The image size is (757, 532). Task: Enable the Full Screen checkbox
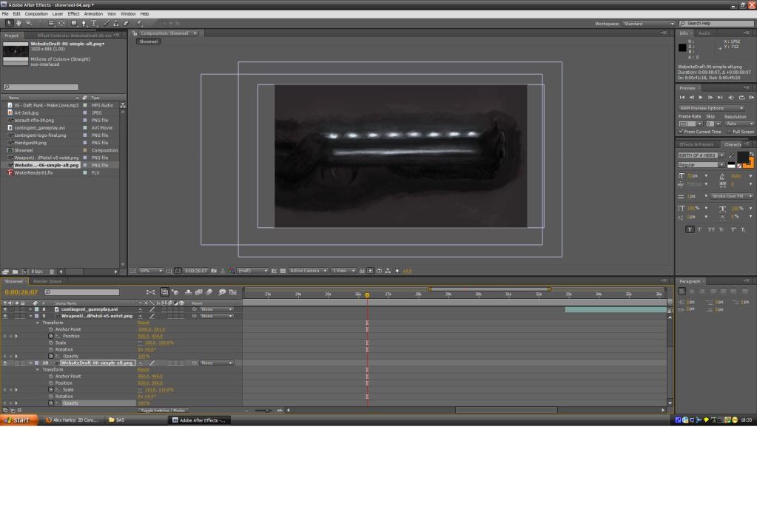coord(728,132)
